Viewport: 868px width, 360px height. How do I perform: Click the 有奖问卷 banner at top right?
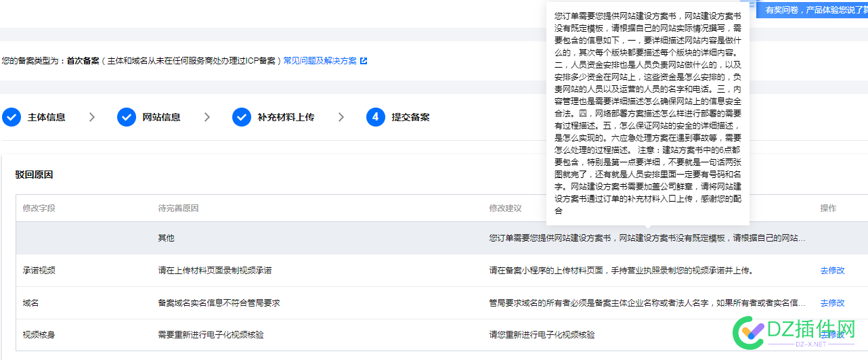812,9
